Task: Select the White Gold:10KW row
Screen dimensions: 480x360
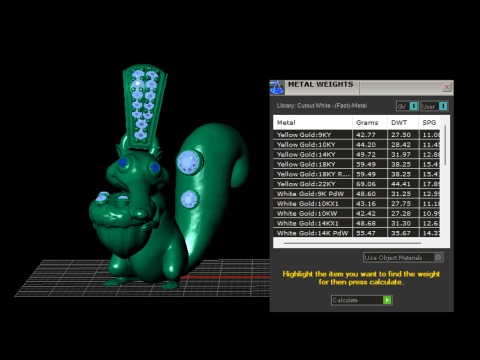Action: 357,213
